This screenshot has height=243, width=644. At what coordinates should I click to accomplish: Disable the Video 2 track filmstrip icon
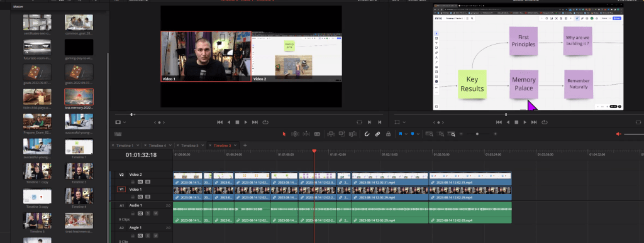click(x=148, y=181)
